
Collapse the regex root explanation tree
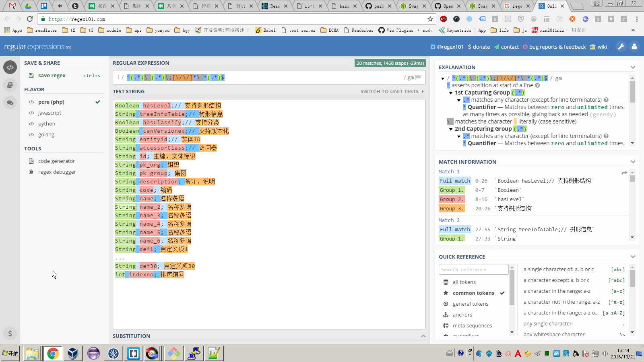[443, 78]
